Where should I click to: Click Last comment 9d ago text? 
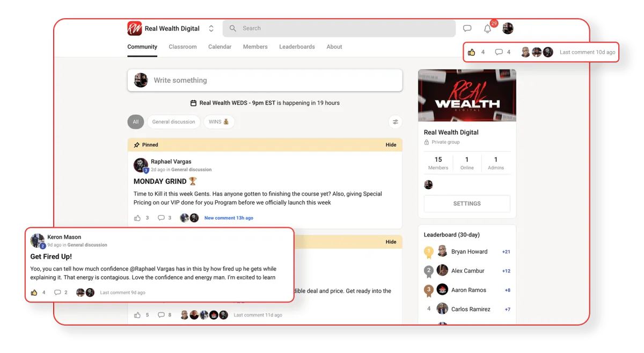122,293
